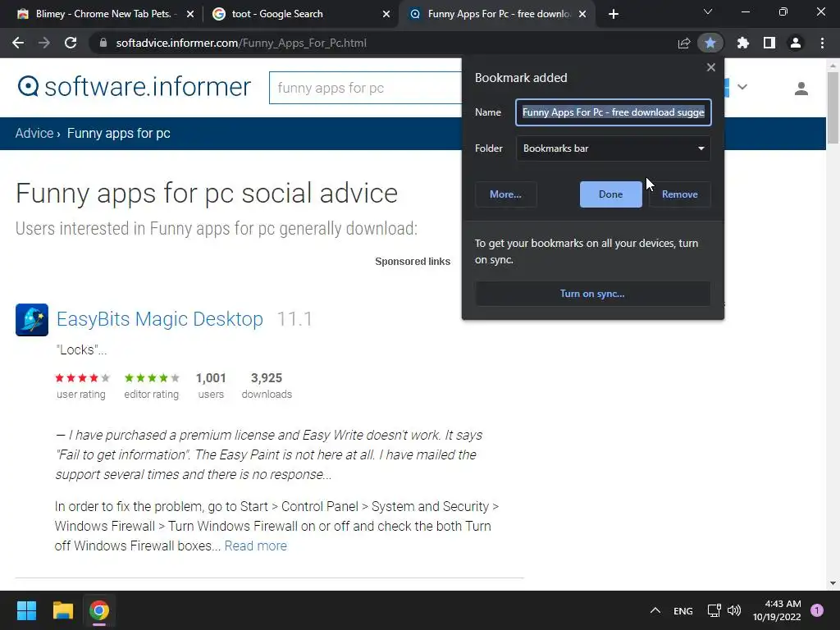Reload the current page
Screen dimensions: 840x630
point(71,43)
